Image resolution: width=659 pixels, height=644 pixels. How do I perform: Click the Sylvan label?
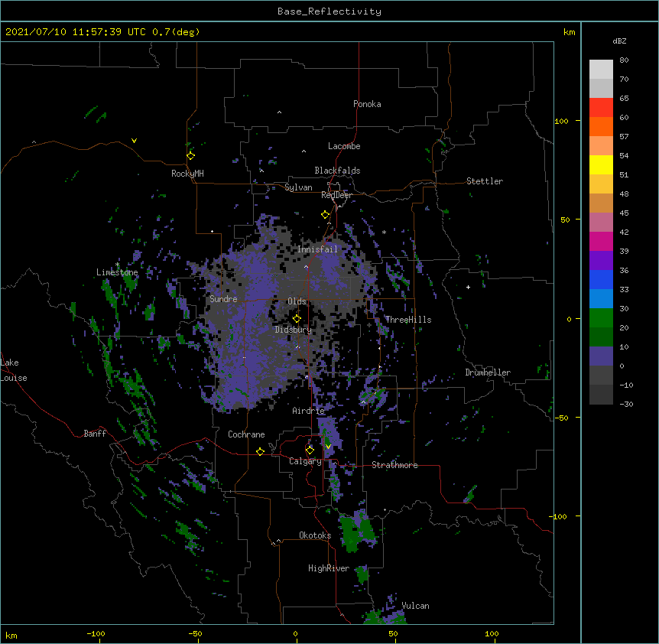[x=298, y=187]
